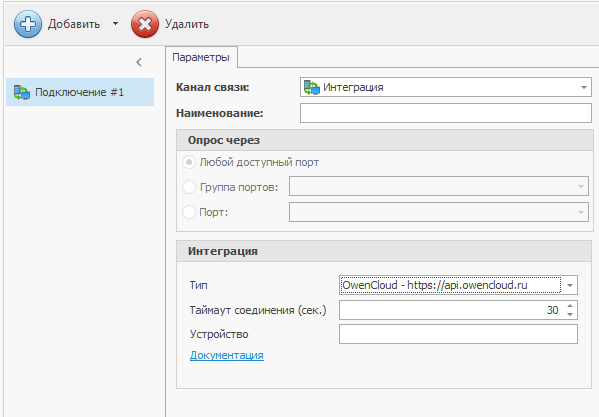Screen dimensions: 599x417
Task: Expand the Канал связи dropdown
Action: [x=583, y=87]
